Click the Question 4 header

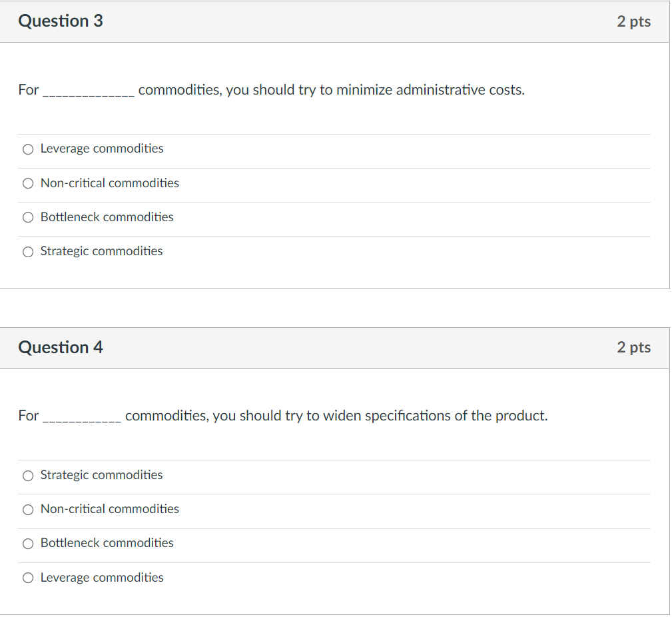61,347
